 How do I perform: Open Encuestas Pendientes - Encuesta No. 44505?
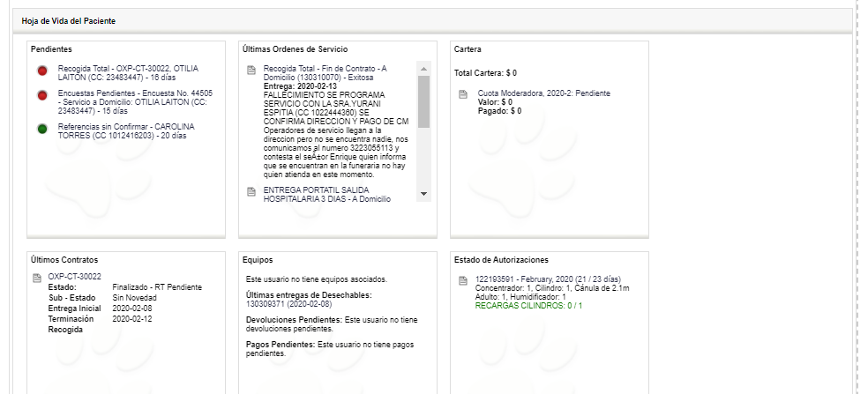135,102
